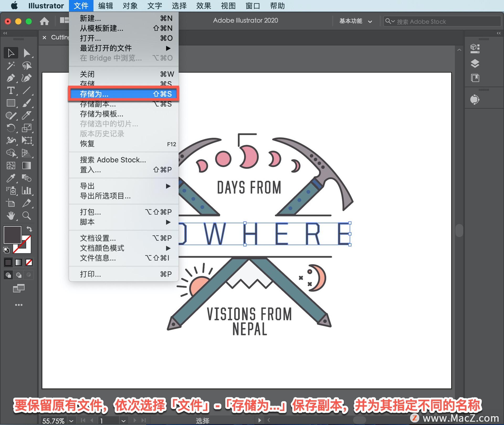
Task: Open the 编辑 menu
Action: point(105,6)
